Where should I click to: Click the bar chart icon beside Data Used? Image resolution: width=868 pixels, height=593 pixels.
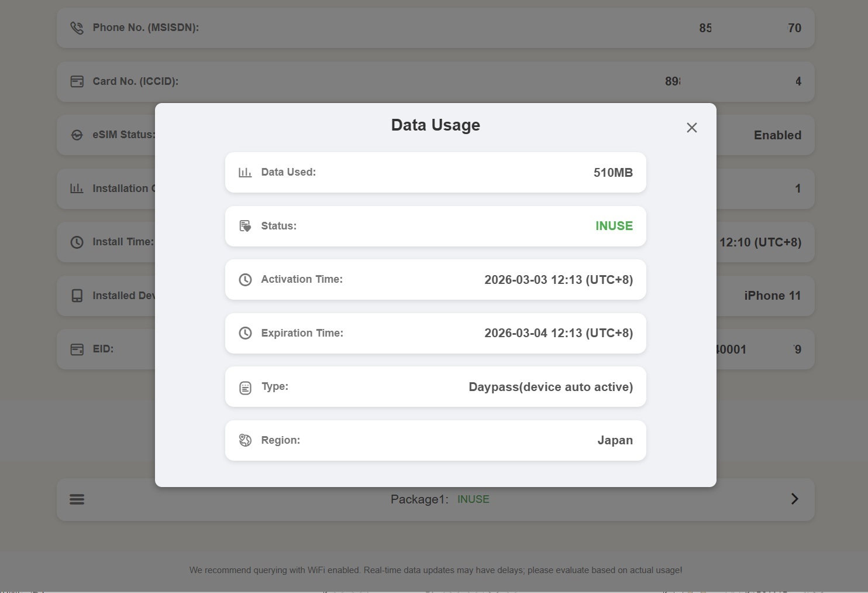pos(245,173)
